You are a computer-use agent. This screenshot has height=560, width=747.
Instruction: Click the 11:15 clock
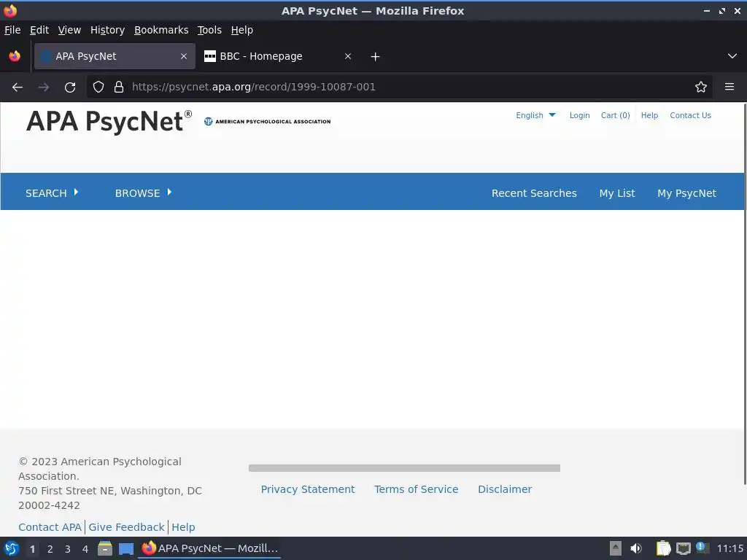tap(729, 548)
